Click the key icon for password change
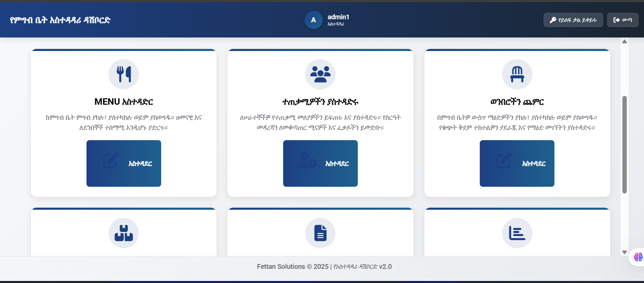This screenshot has height=283, width=644. [553, 20]
